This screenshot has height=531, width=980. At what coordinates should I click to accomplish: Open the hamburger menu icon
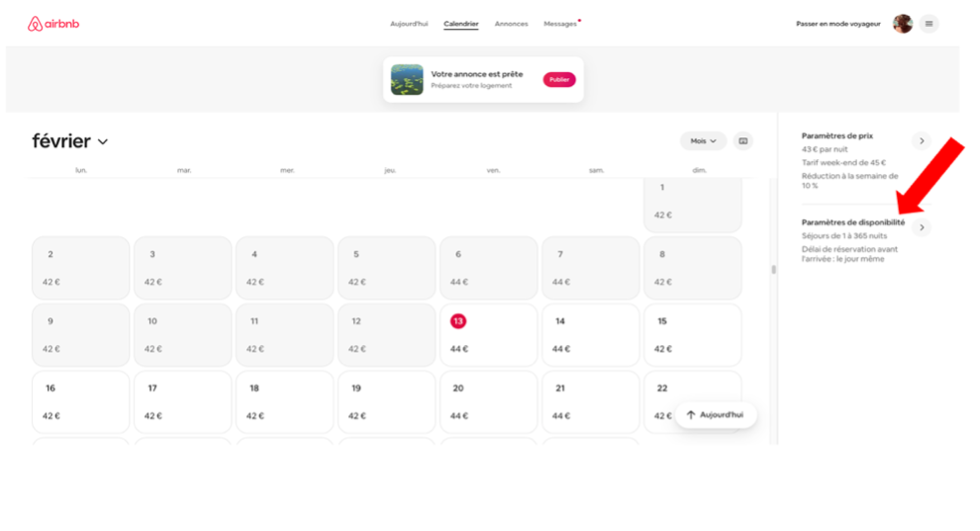929,24
